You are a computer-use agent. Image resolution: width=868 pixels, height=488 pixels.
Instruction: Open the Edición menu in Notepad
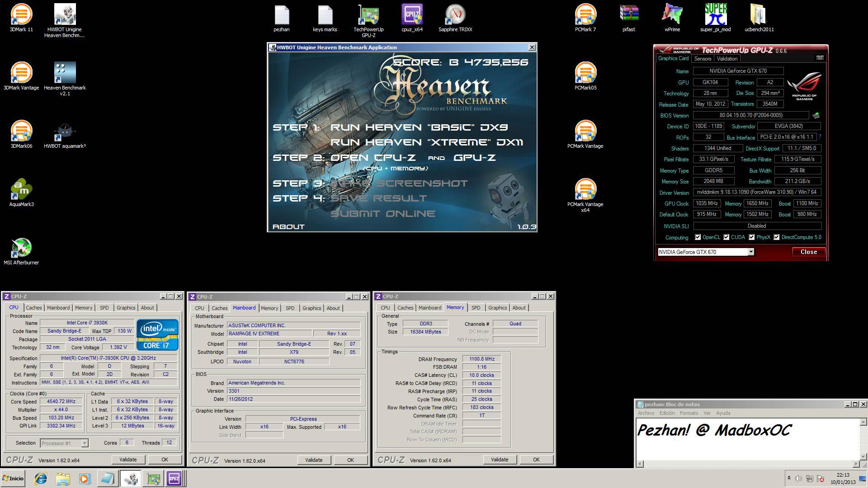(667, 413)
